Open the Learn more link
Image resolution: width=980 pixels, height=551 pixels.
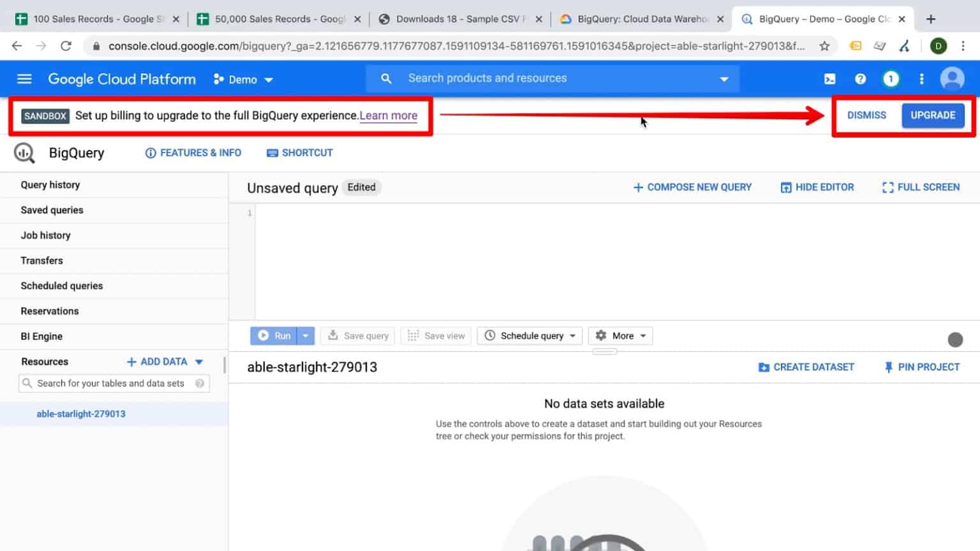388,115
